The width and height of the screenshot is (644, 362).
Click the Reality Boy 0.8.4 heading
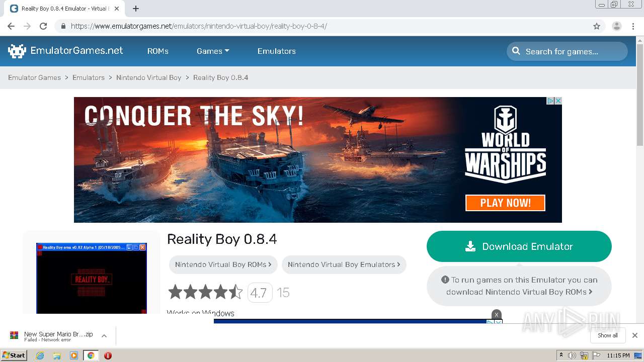[x=222, y=239]
